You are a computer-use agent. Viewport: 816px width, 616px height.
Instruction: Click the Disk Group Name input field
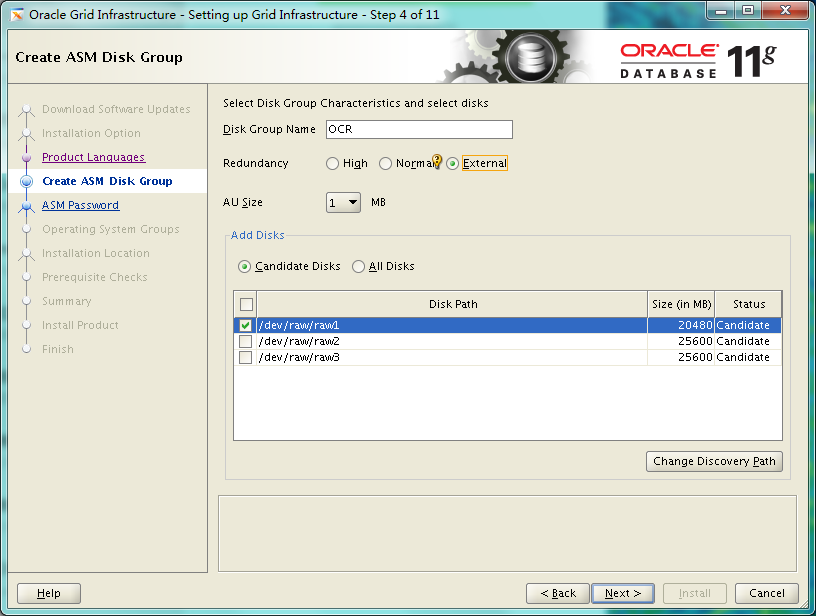419,130
